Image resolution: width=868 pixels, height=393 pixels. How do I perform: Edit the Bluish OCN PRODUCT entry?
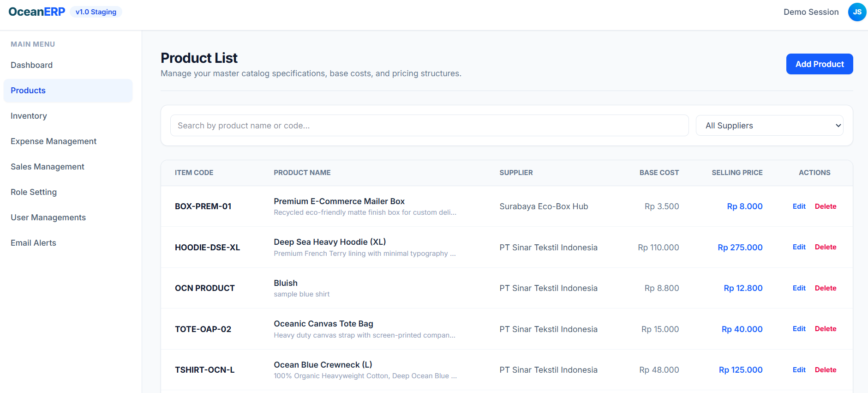[x=799, y=288]
